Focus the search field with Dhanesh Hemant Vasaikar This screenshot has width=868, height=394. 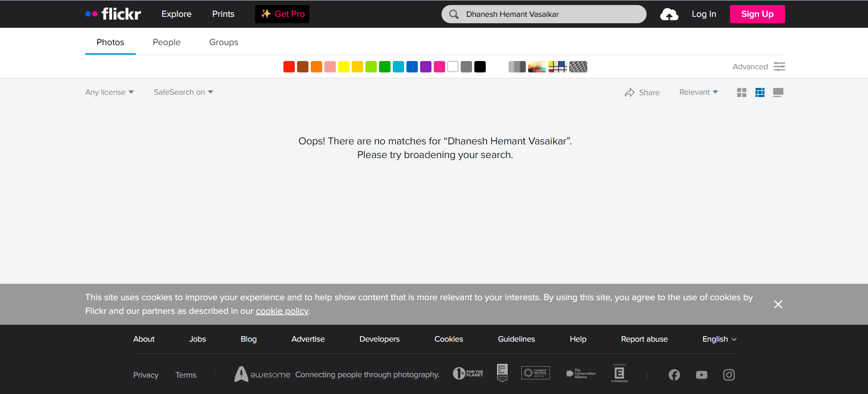pyautogui.click(x=544, y=14)
